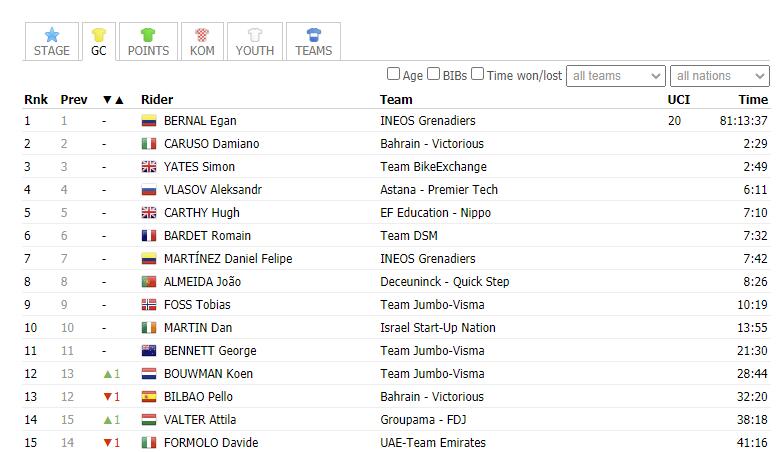Click the polka-dot KOM jersey icon
784x452 pixels.
point(202,34)
